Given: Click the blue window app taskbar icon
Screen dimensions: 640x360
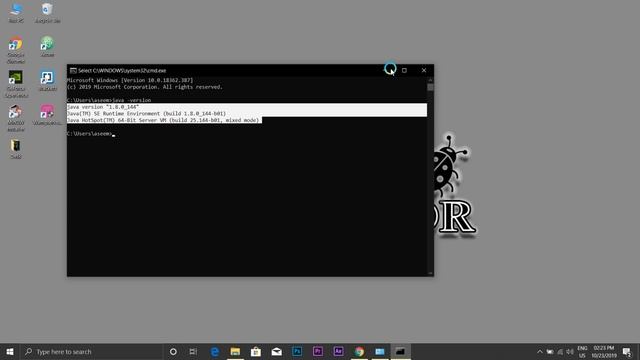Looking at the screenshot, I should 380,351.
